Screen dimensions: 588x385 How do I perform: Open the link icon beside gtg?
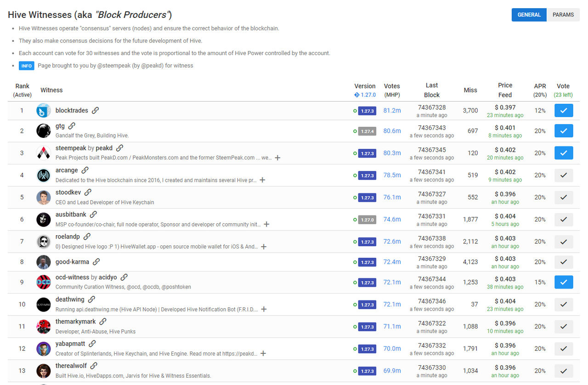click(x=72, y=126)
